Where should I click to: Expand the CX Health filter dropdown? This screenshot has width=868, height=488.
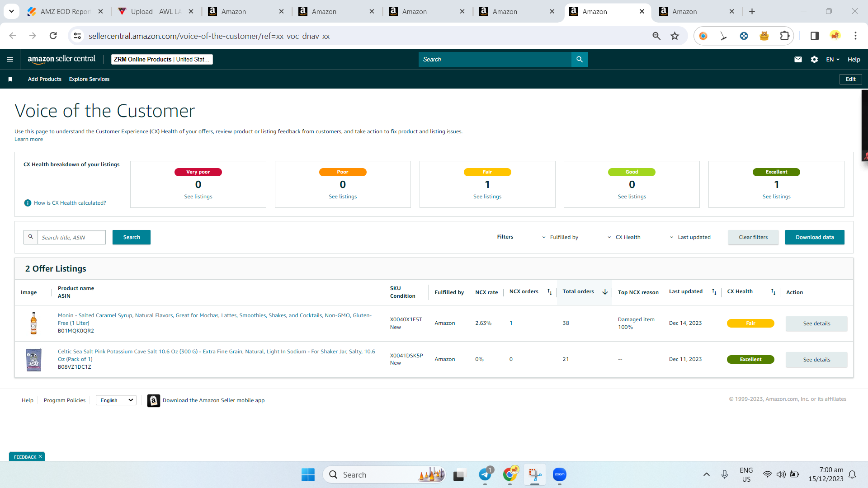tap(624, 237)
